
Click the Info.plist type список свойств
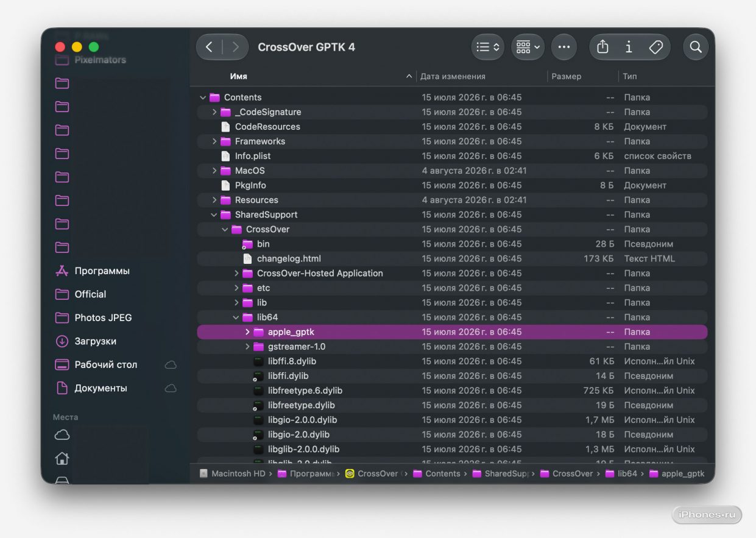tap(657, 156)
